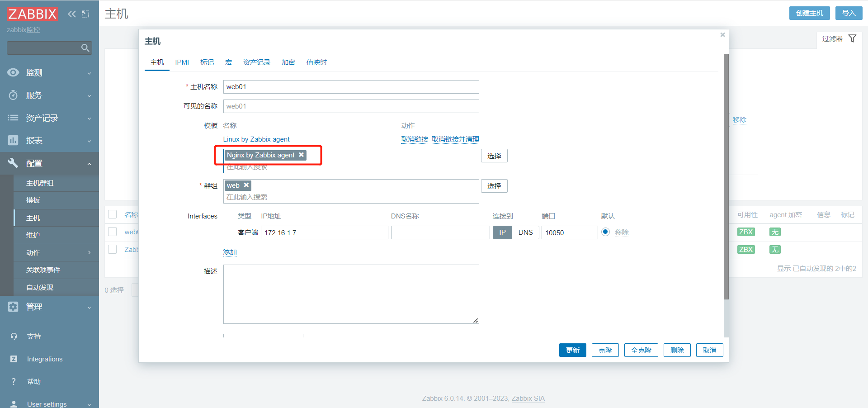Open the 帮助 help question mark icon
Viewport: 868px width, 408px height.
[x=14, y=381]
